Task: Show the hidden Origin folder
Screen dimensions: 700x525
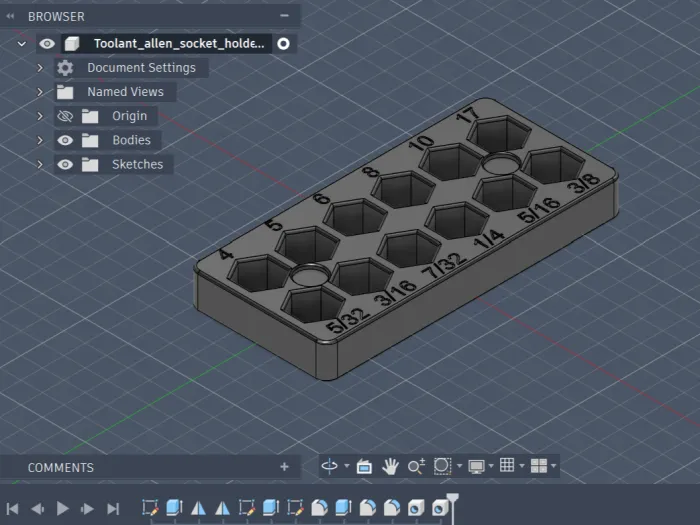Action: point(65,117)
